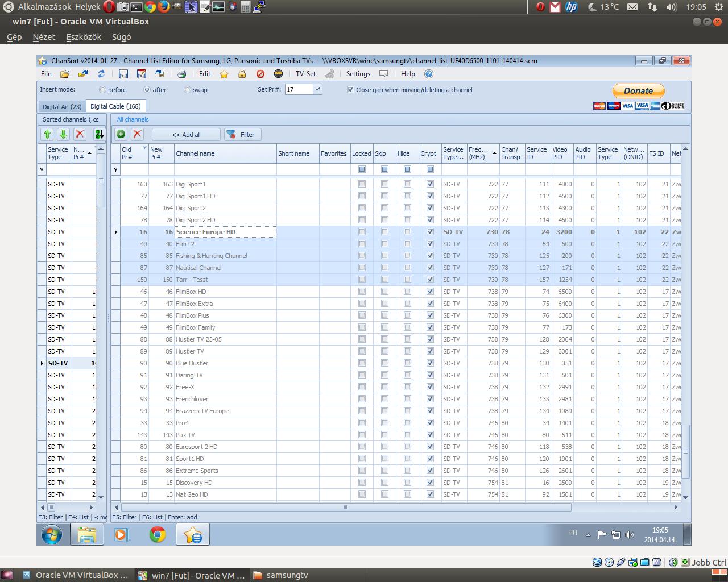Viewport: 728px width, 582px height.
Task: Click the filter row pin icon in All channels
Action: (x=115, y=169)
